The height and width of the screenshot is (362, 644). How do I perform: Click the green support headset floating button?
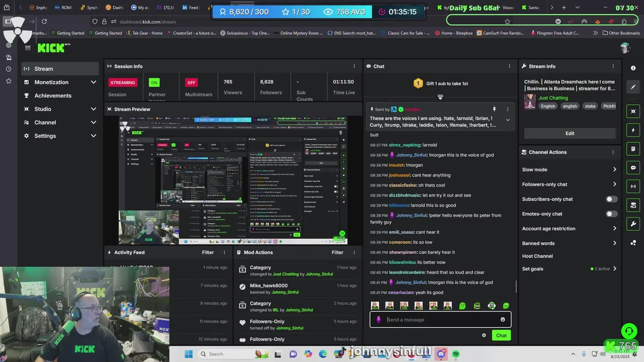pos(629,331)
